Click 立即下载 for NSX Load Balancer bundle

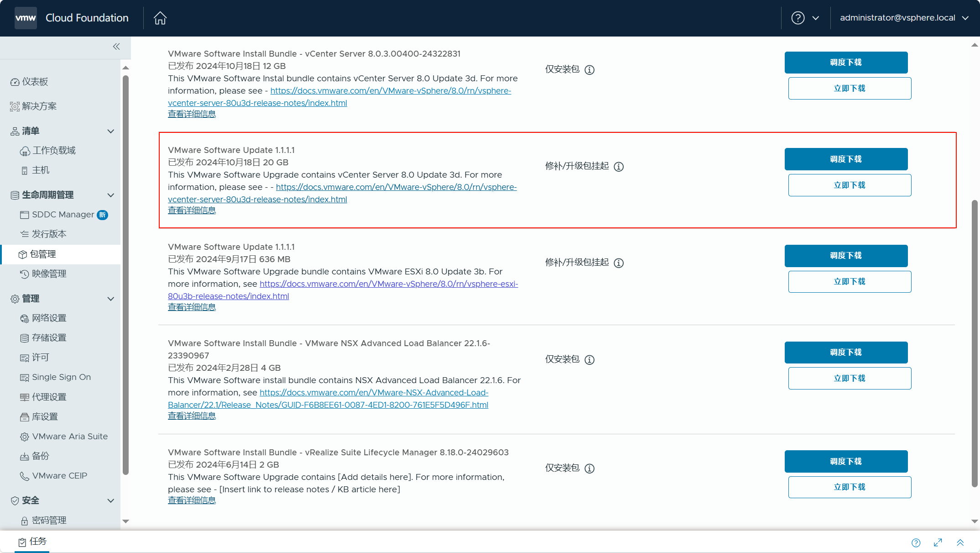[850, 379]
